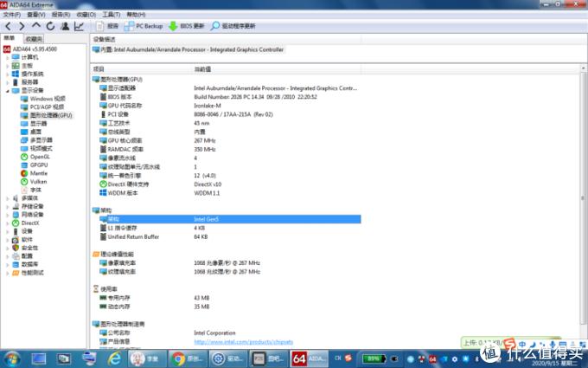Viewport: 588px width, 368px height.
Task: Click the 性能测试 benchmark tree icon
Action: tap(16, 273)
